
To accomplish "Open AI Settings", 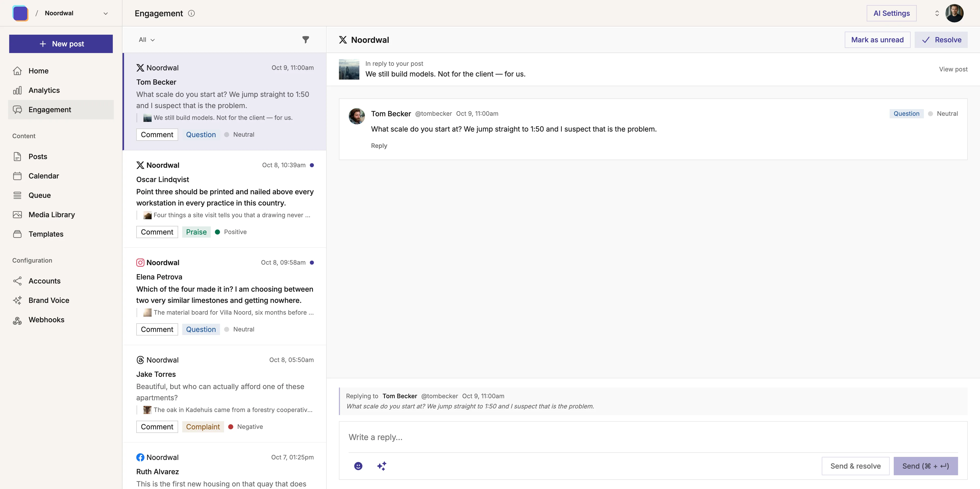I will (x=891, y=13).
